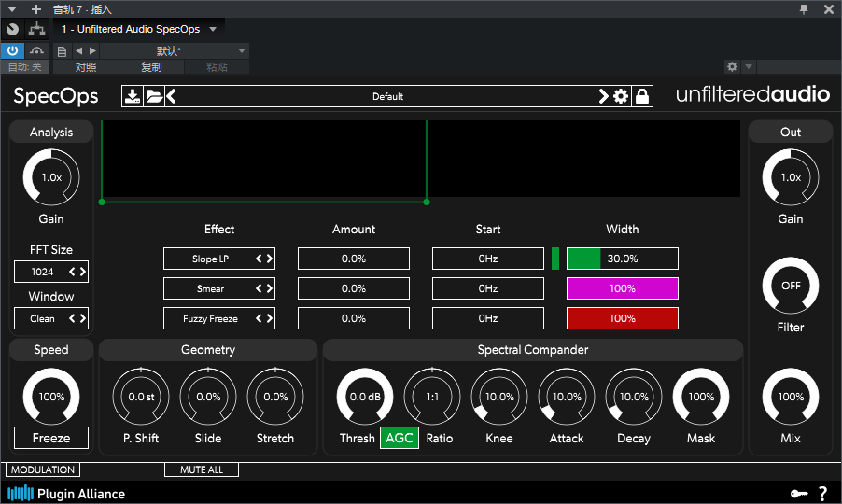Open the title bar menu triangle
The height and width of the screenshot is (504, 842).
click(12, 9)
